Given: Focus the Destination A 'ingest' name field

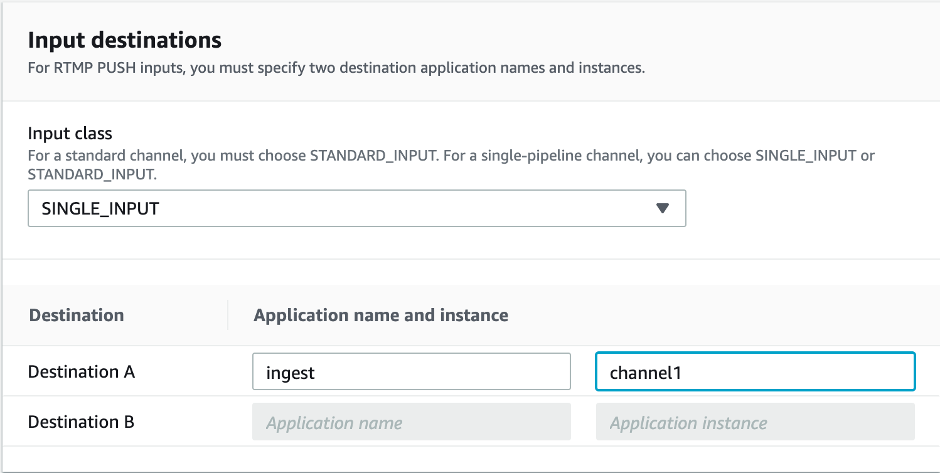Looking at the screenshot, I should click(411, 371).
